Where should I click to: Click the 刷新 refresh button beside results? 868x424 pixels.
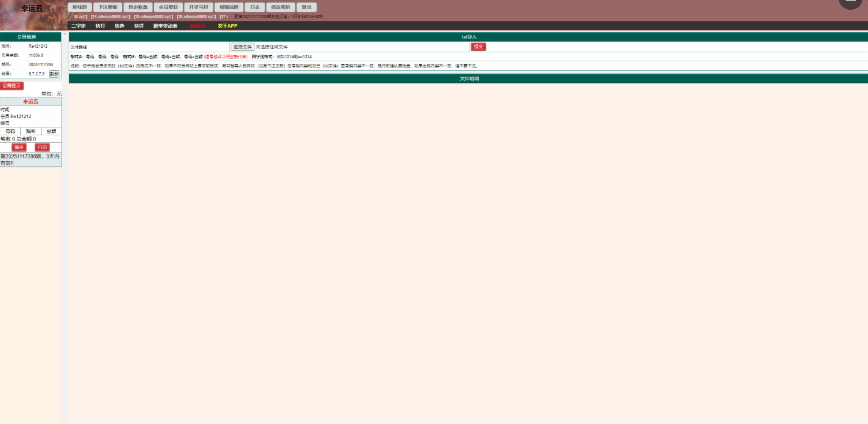pos(54,74)
